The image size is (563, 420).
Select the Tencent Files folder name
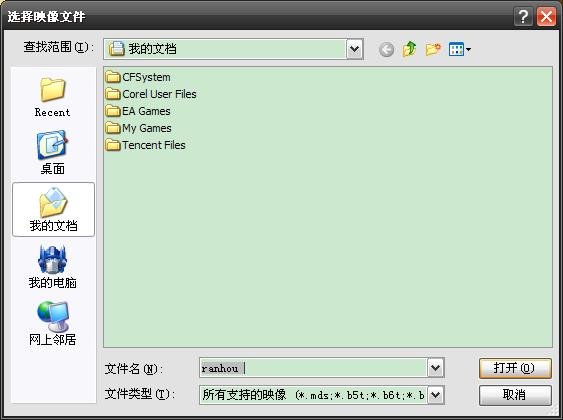coord(154,145)
